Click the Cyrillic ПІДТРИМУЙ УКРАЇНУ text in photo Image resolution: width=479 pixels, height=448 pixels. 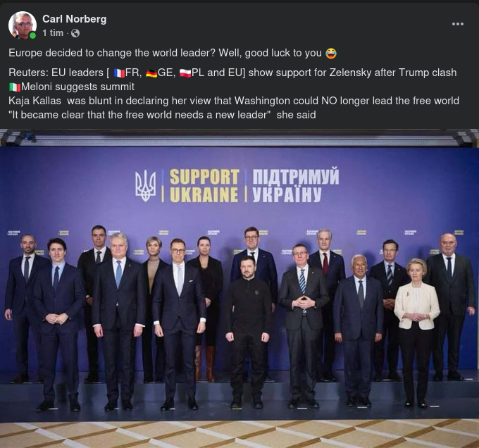tap(295, 185)
